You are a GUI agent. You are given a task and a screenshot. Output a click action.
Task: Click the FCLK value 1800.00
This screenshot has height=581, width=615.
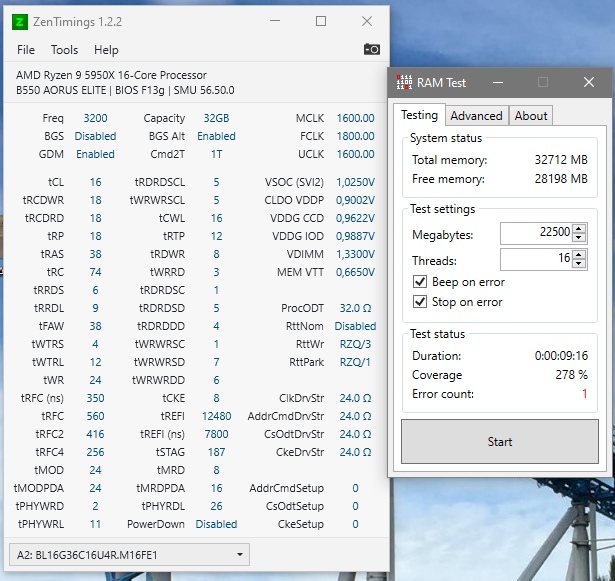pos(355,136)
